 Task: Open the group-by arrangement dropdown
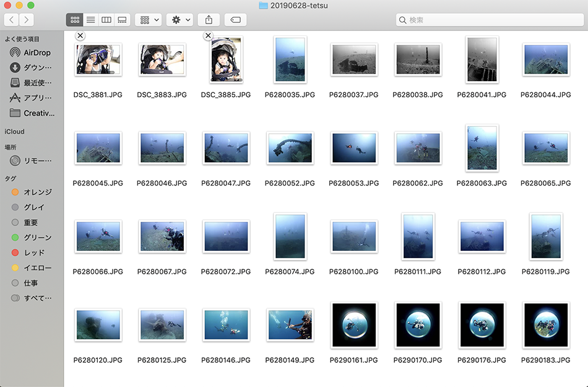(149, 20)
